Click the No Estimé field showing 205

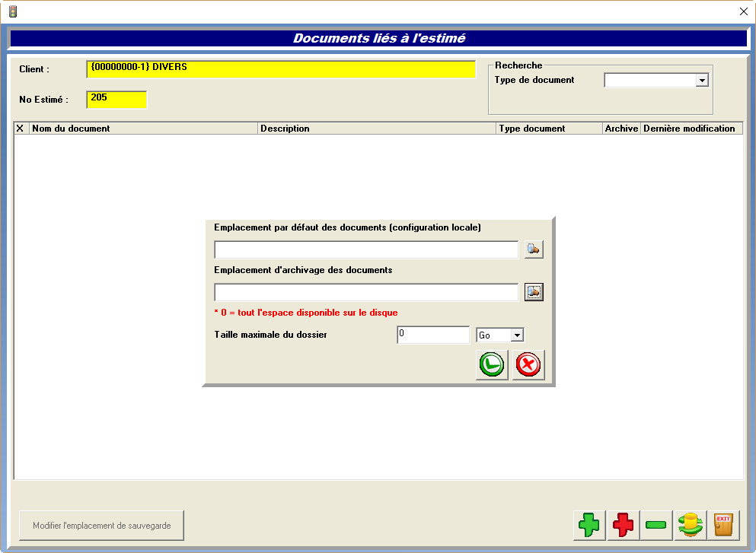click(116, 100)
